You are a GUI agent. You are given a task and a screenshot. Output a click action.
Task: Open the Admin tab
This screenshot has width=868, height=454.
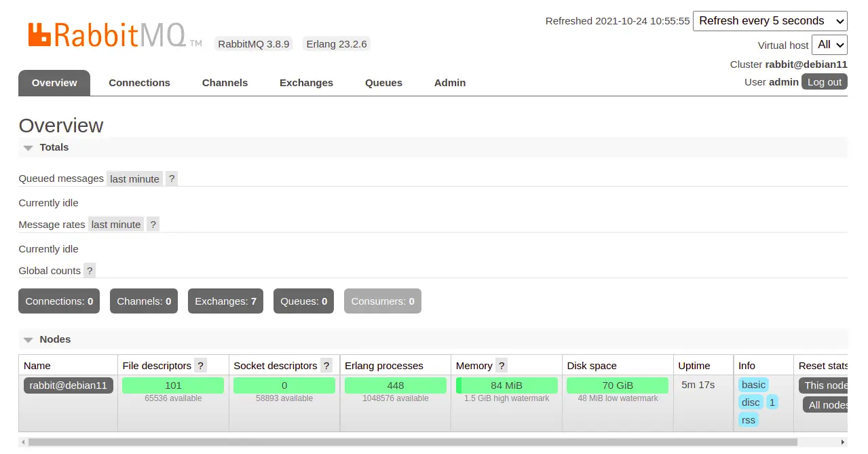450,83
